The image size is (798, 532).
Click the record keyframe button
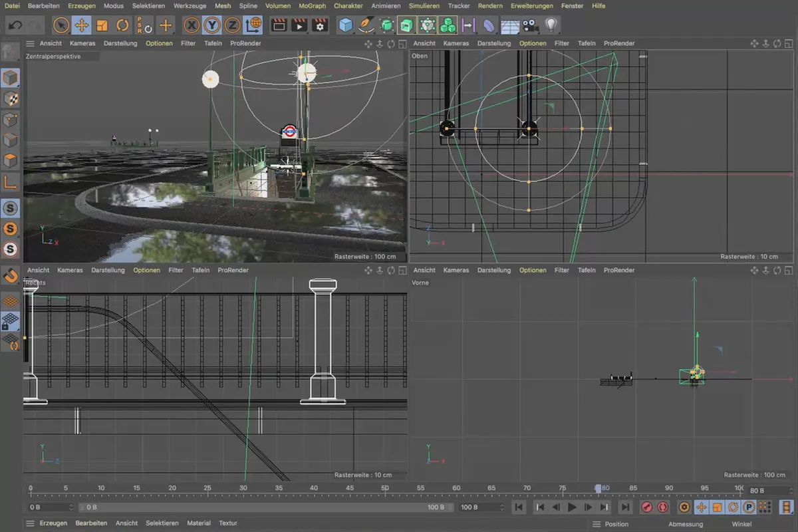(x=647, y=507)
